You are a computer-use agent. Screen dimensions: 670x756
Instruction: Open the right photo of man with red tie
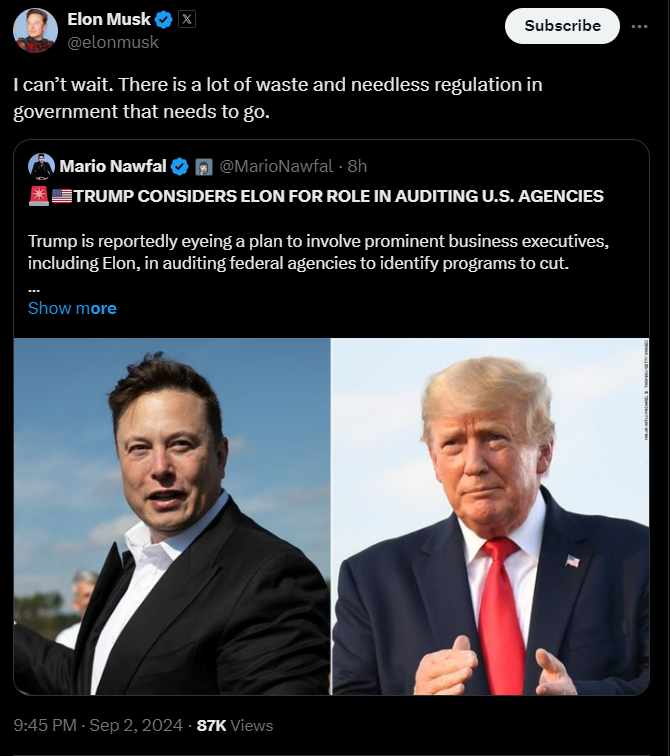click(x=491, y=516)
